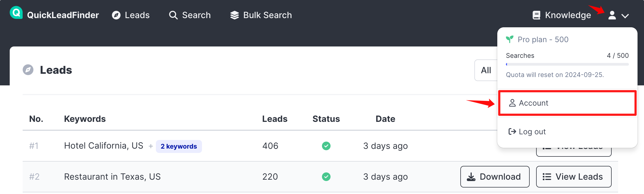The image size is (644, 194).
Task: Click the user profile icon in navbar
Action: 612,15
